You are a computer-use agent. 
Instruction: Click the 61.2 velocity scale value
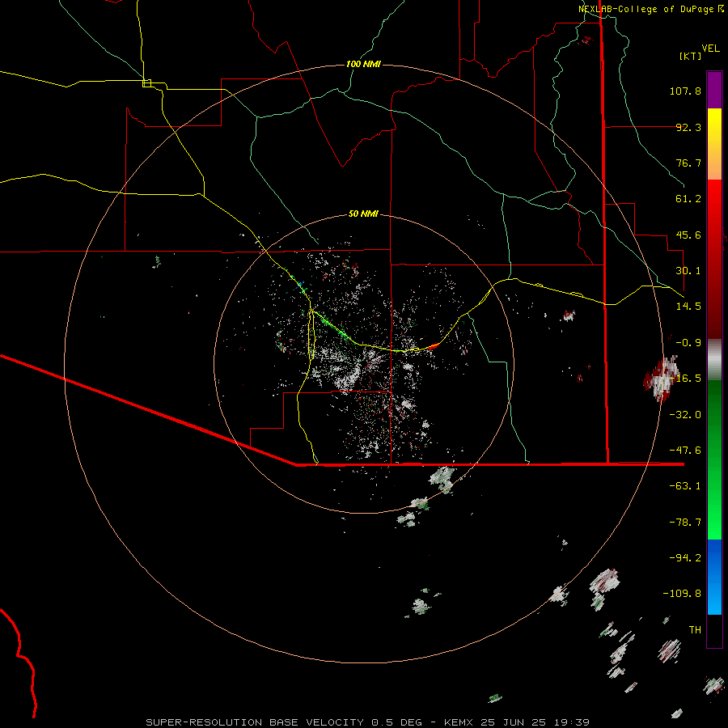click(x=688, y=199)
